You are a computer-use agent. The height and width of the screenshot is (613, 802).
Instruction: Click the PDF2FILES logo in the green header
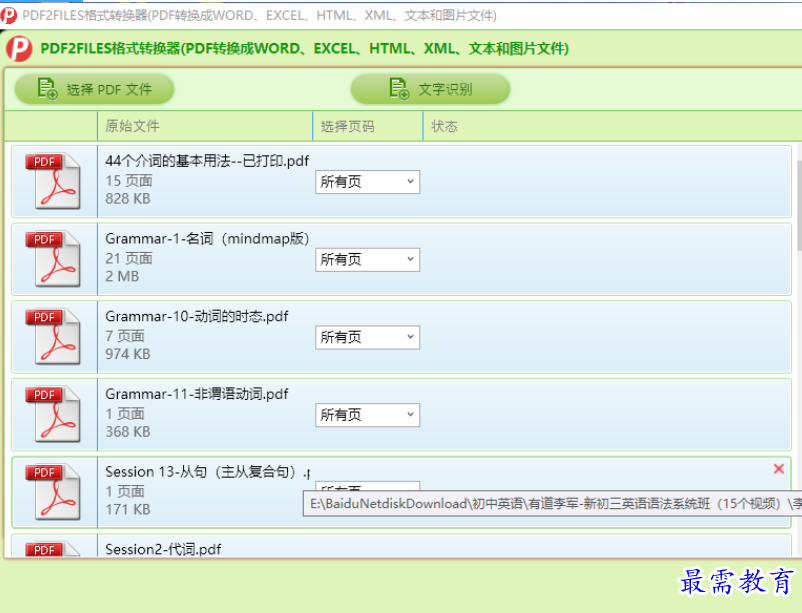19,49
